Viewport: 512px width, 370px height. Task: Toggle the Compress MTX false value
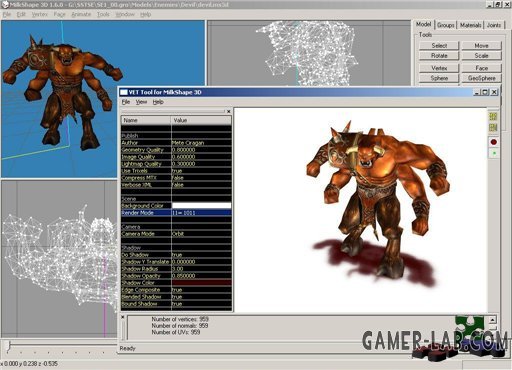[201, 178]
